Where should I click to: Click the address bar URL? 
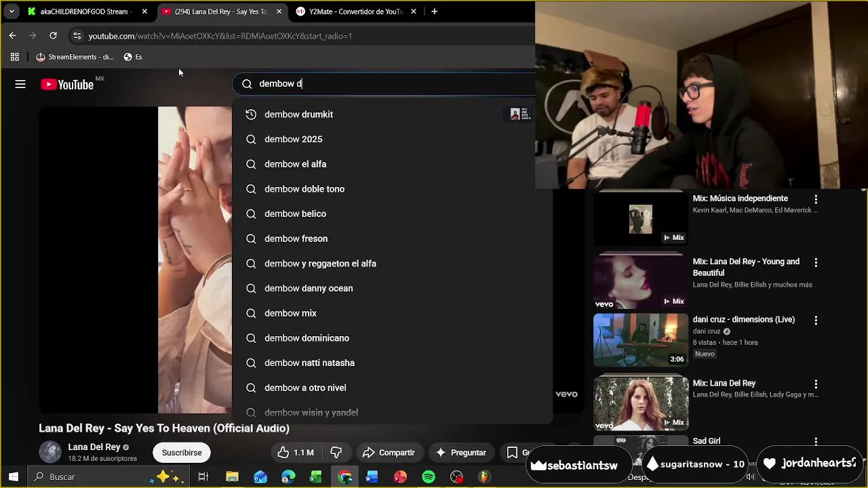coord(220,36)
